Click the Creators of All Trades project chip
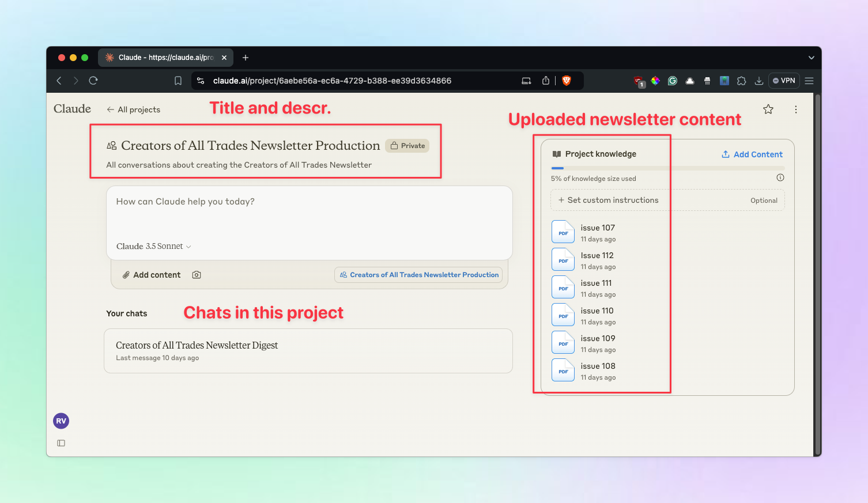The height and width of the screenshot is (503, 868). [x=418, y=275]
